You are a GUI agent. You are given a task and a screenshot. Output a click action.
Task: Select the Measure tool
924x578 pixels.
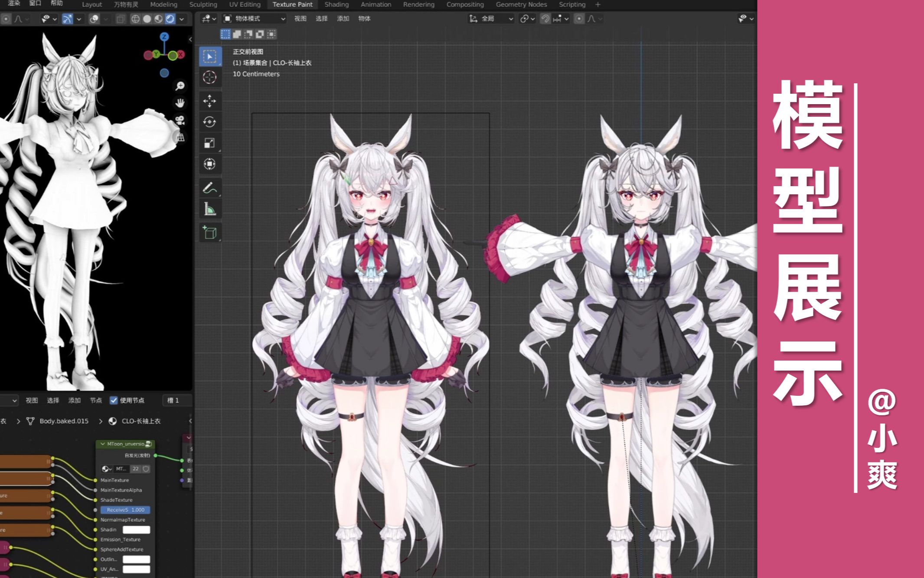210,209
